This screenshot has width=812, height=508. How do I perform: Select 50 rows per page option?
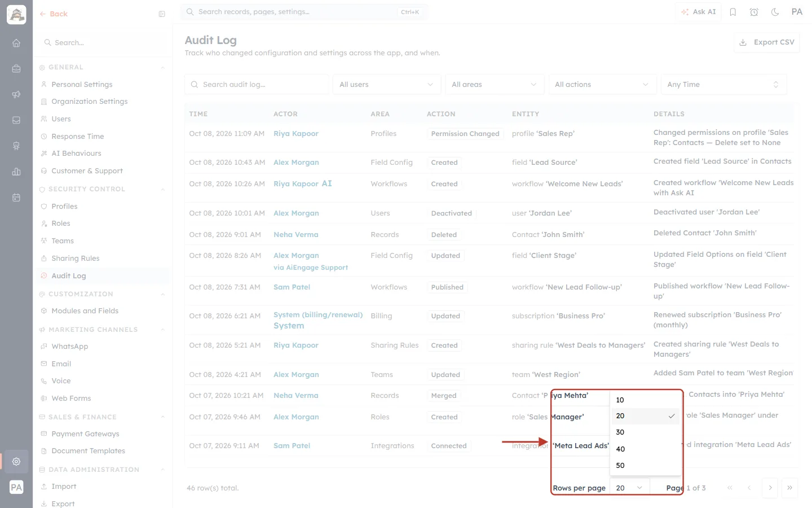(646, 465)
